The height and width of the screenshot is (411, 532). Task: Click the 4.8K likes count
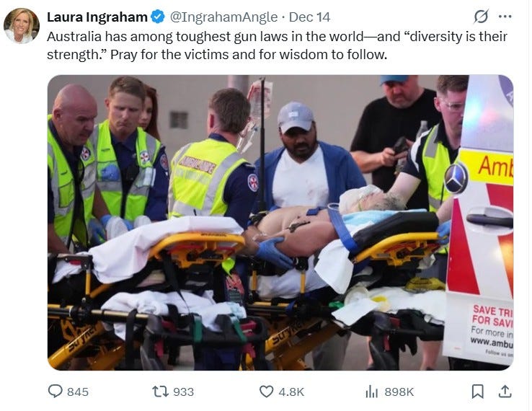click(x=291, y=392)
